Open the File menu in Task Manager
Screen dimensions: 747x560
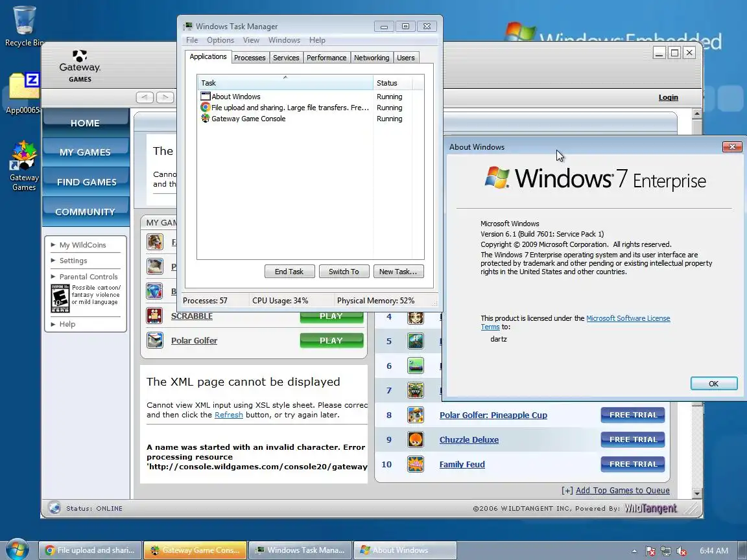pos(192,40)
